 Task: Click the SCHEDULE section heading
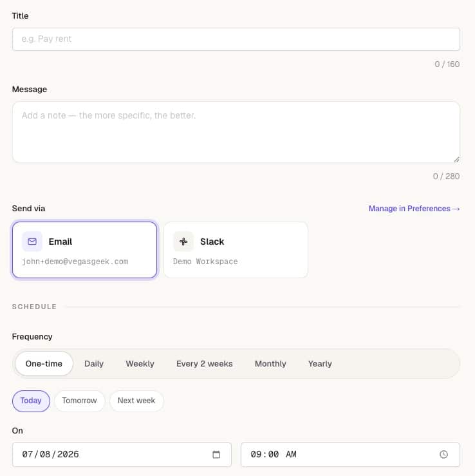tap(34, 307)
